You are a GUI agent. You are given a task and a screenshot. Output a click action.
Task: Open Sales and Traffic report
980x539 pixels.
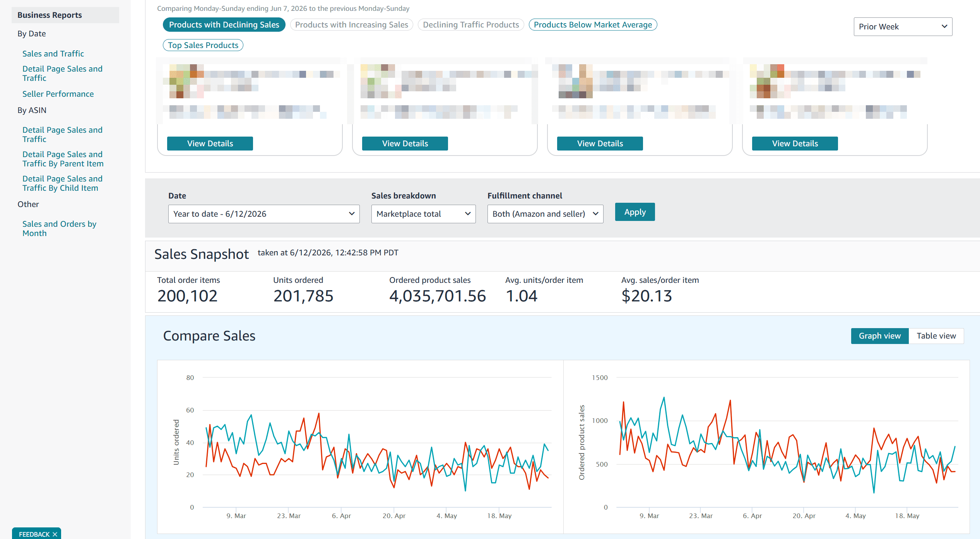[x=53, y=54]
